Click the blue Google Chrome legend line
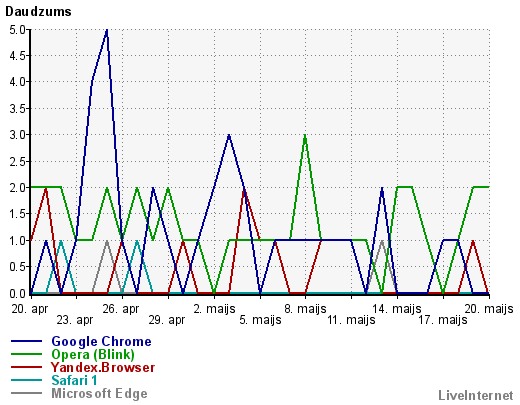Viewport: 520px width, 405px height. [26, 341]
